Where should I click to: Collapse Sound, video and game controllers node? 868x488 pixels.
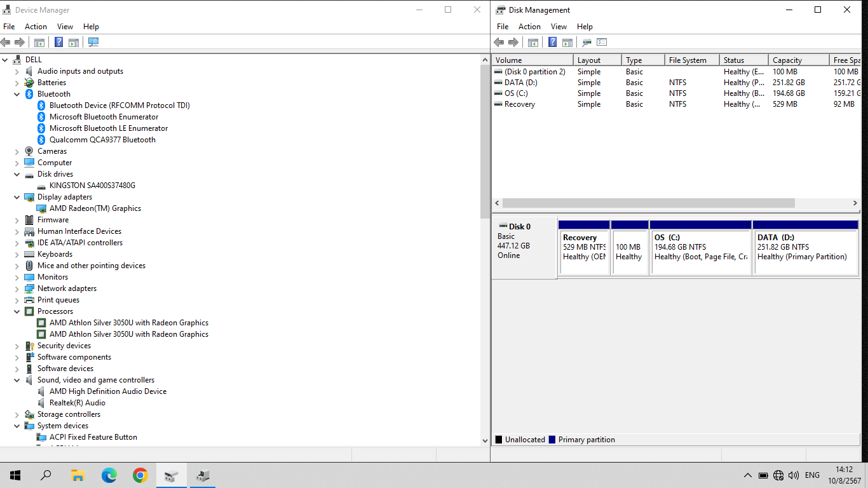(17, 380)
